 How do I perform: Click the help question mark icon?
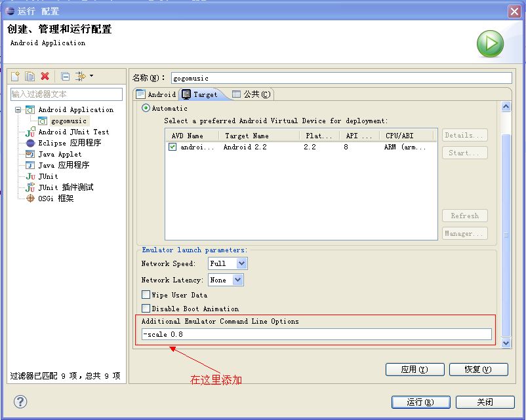pyautogui.click(x=20, y=402)
